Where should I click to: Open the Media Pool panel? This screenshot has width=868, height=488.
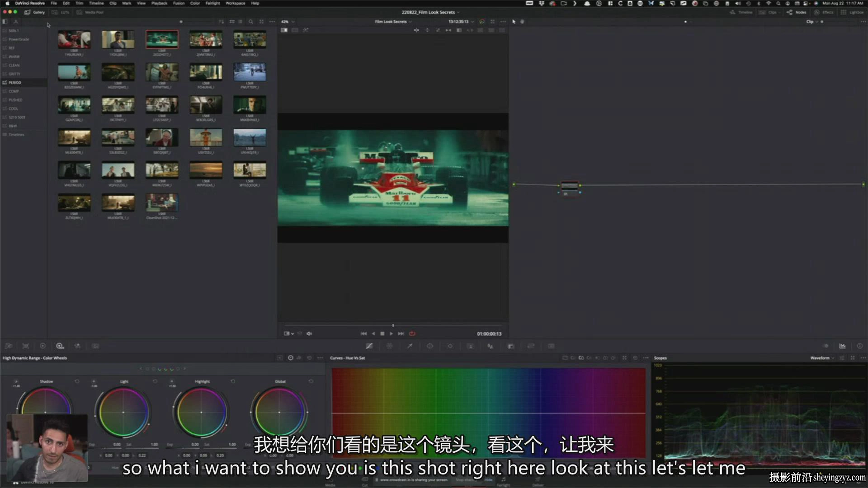[x=90, y=12]
